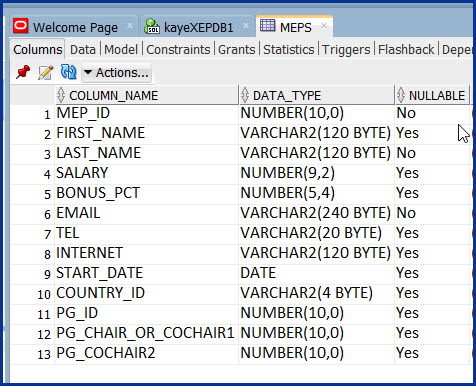Viewport: 476px width, 386px height.
Task: Open the Model sub-tab
Action: tap(121, 50)
